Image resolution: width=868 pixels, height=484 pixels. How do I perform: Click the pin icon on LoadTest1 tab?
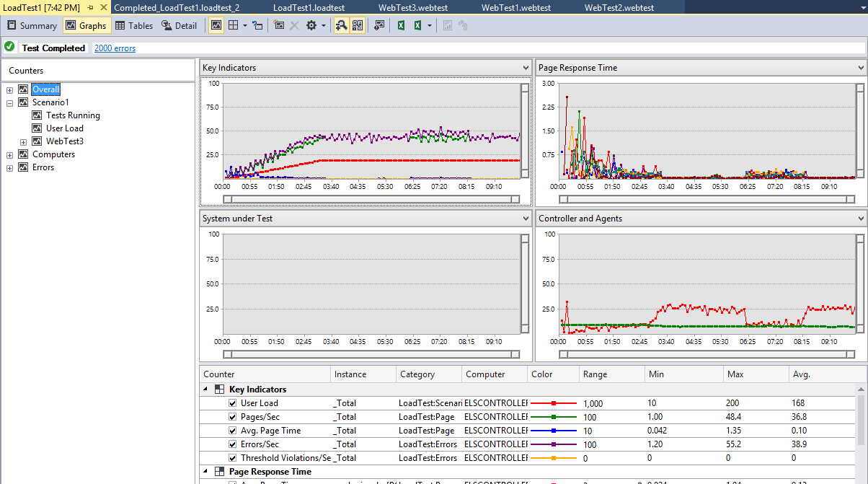tap(90, 7)
